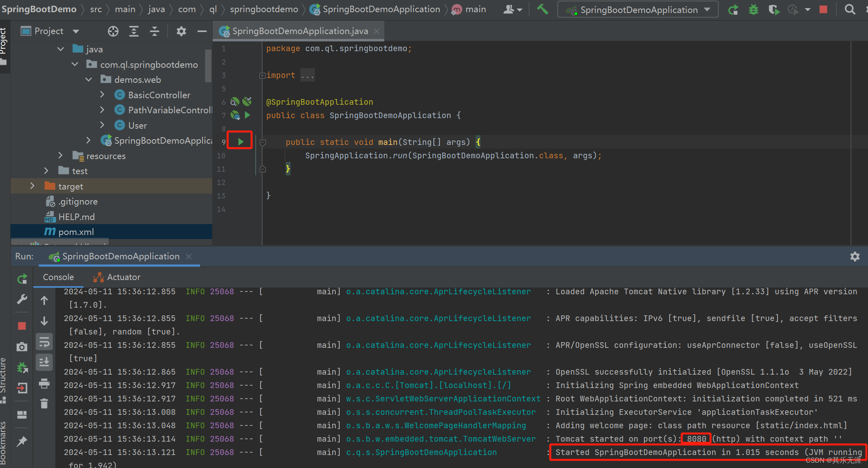
Task: Click main method breadcrumb
Action: pyautogui.click(x=469, y=9)
